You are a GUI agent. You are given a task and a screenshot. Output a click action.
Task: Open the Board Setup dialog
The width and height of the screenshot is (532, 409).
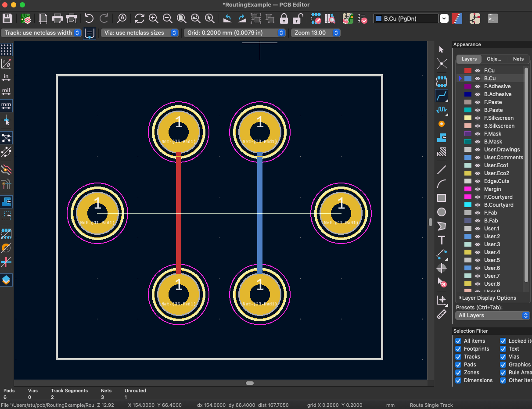click(25, 18)
